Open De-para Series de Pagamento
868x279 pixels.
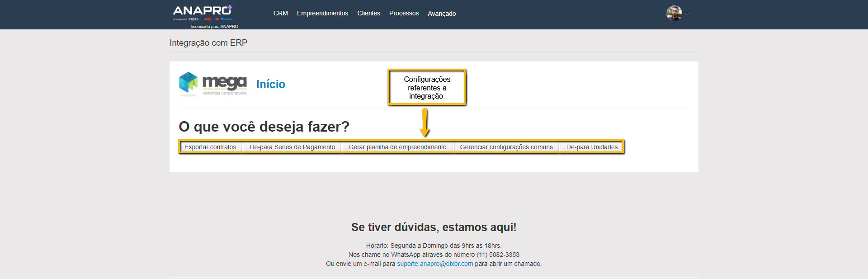[x=292, y=147]
